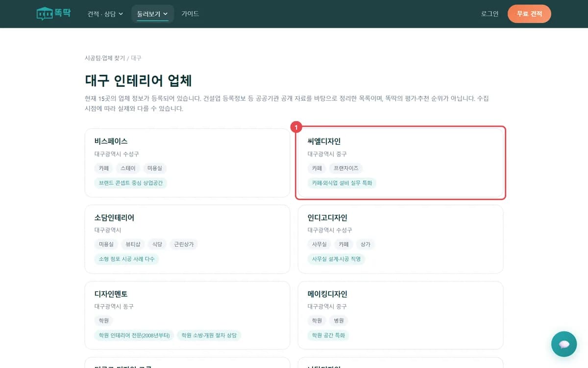This screenshot has height=368, width=588.
Task: Open the 소담인테리어 company card
Action: click(187, 239)
